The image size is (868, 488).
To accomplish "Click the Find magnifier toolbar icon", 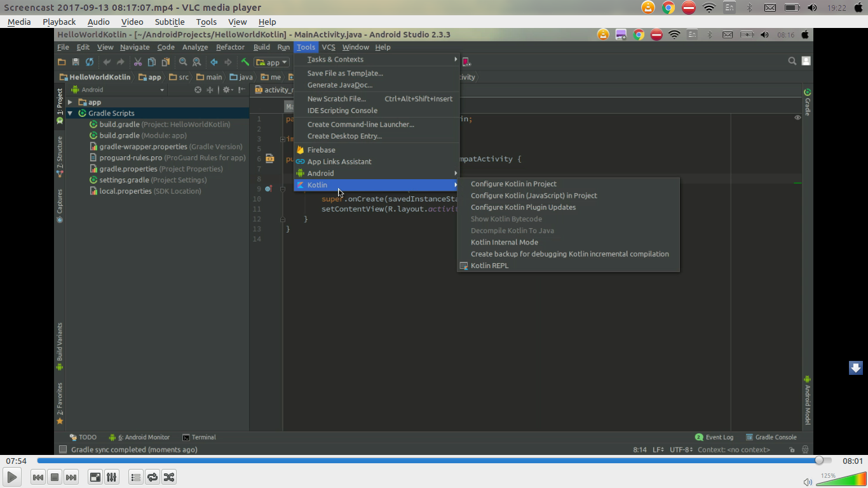I will [x=183, y=62].
